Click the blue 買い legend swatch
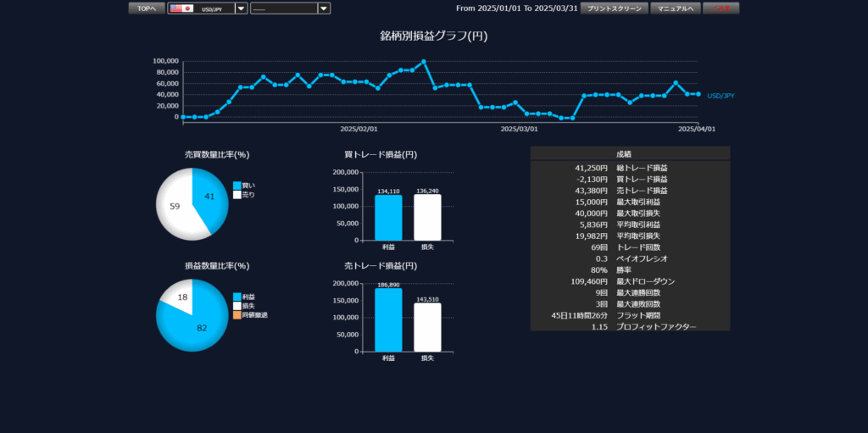The height and width of the screenshot is (433, 868). tap(237, 185)
